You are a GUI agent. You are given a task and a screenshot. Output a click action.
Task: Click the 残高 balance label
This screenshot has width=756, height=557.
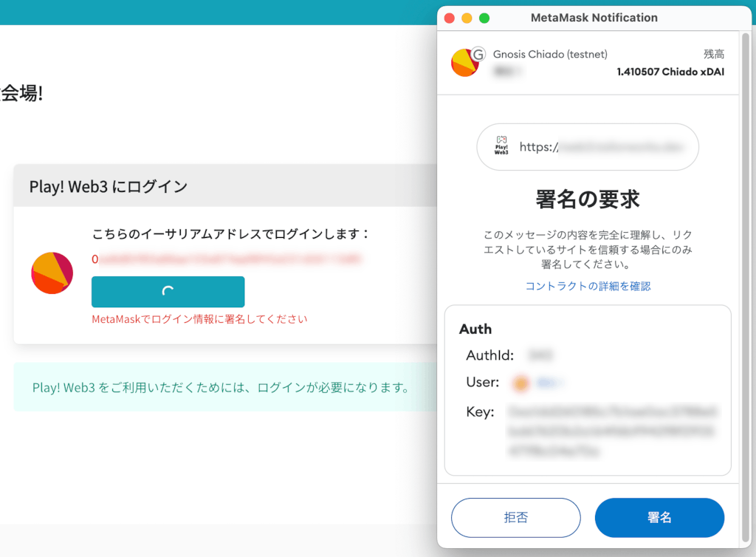point(714,54)
